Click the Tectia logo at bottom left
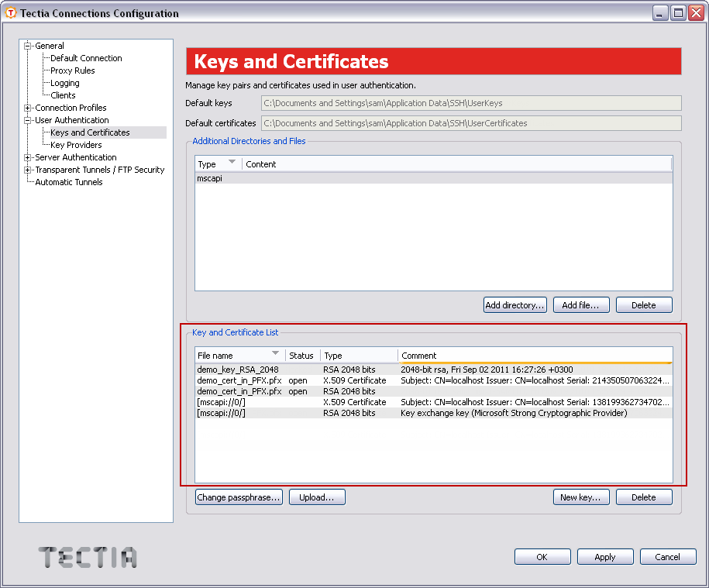 87,557
